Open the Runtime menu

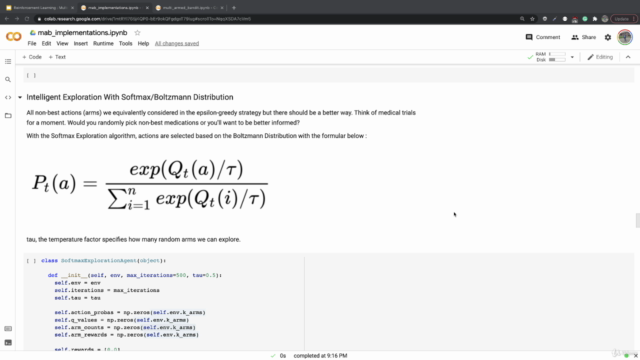103,43
